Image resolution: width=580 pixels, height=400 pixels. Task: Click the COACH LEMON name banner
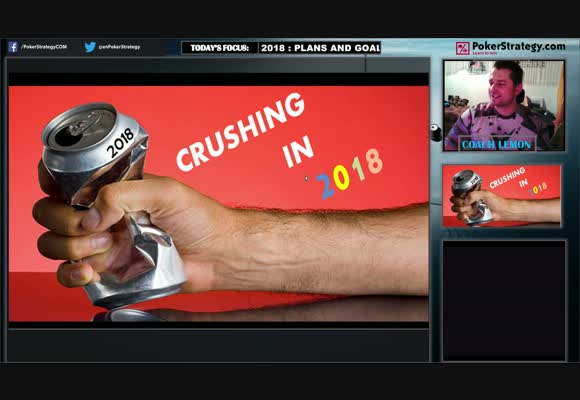pos(496,145)
